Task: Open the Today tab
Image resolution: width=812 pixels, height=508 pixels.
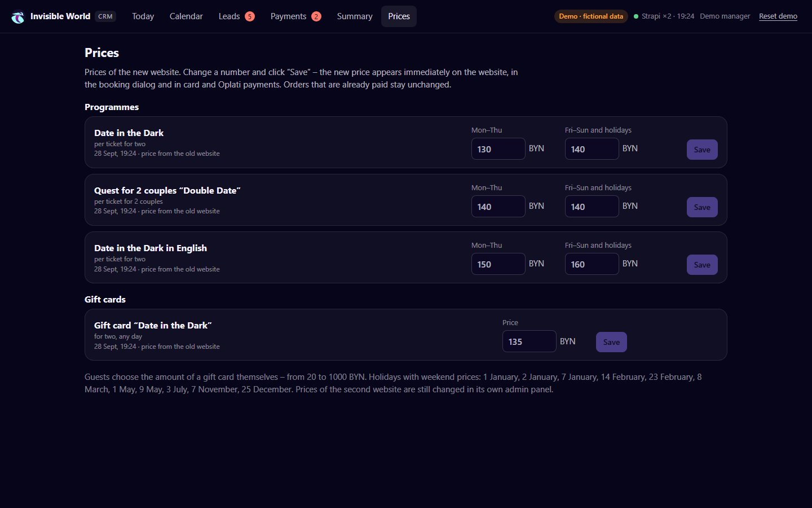Action: point(143,16)
